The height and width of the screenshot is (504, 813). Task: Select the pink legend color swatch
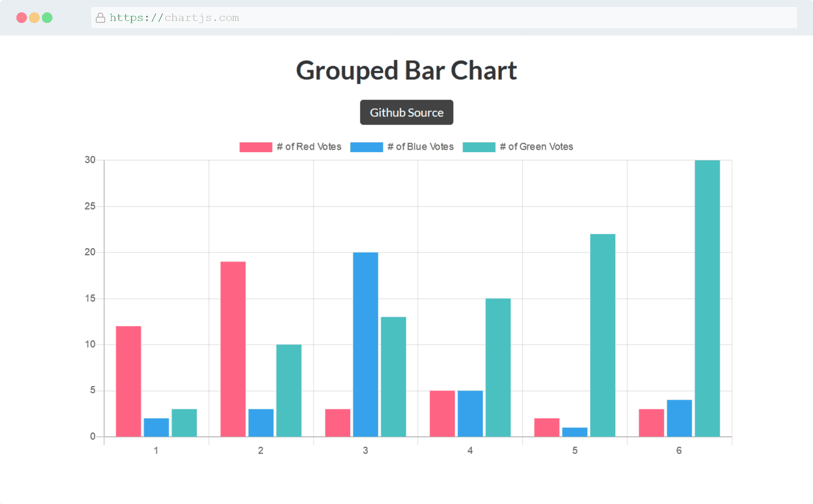[x=255, y=147]
